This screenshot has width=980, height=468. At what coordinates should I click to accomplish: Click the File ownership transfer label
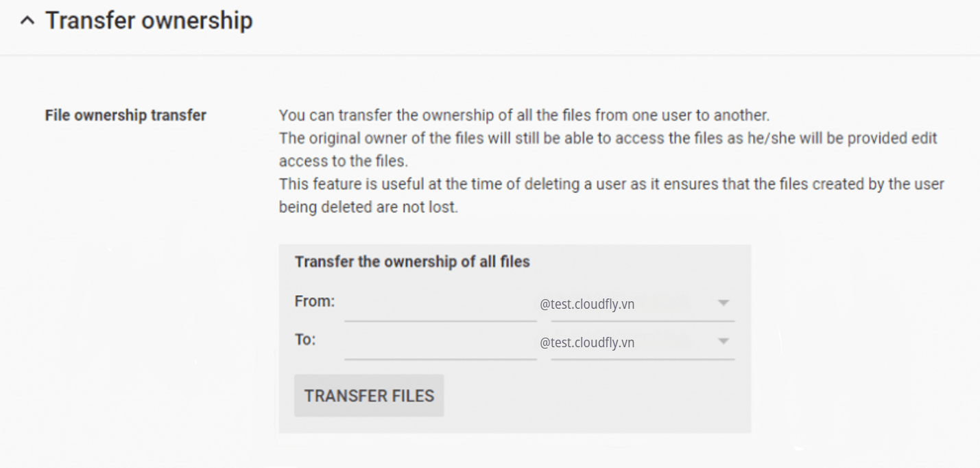click(x=126, y=115)
